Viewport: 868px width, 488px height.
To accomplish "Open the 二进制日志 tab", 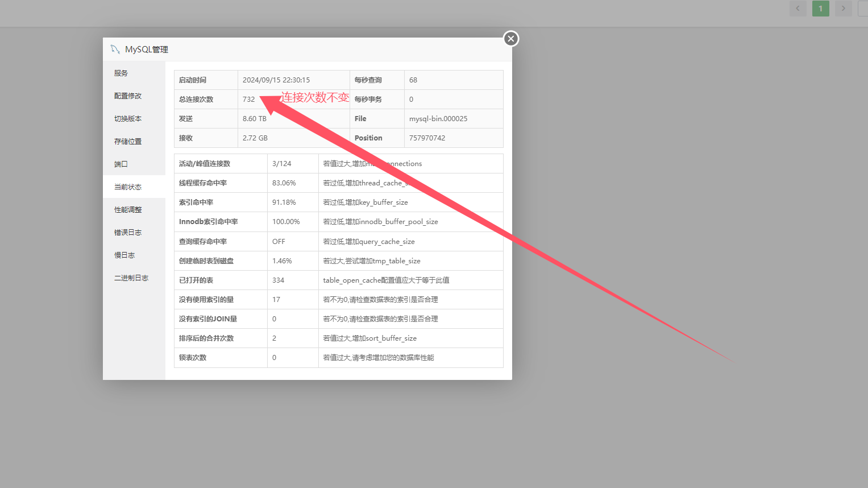I will tap(134, 278).
